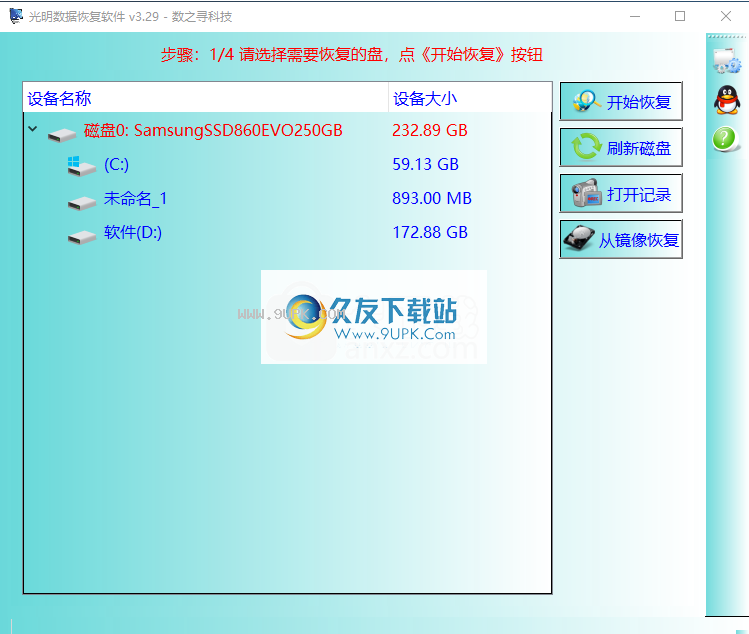Open the 打开记录 record button

(621, 193)
